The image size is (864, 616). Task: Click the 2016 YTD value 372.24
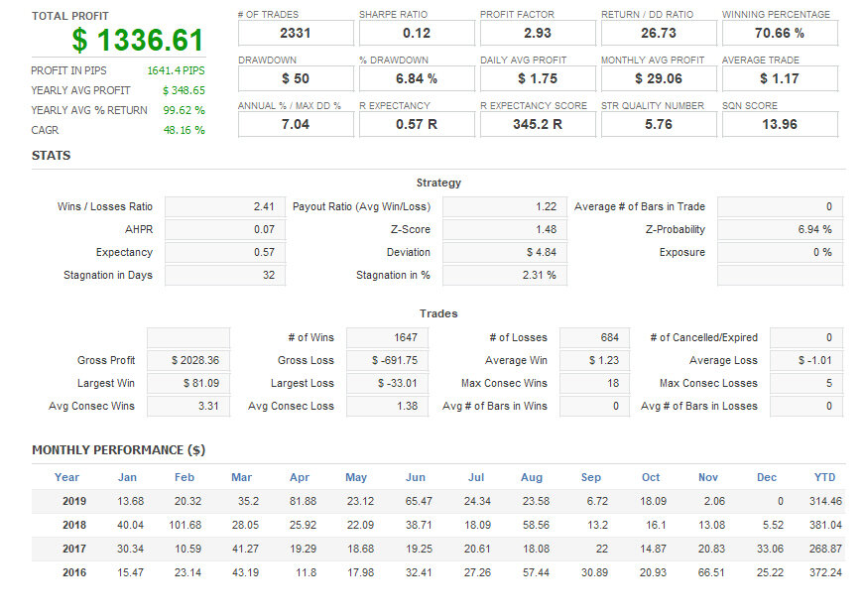(825, 572)
